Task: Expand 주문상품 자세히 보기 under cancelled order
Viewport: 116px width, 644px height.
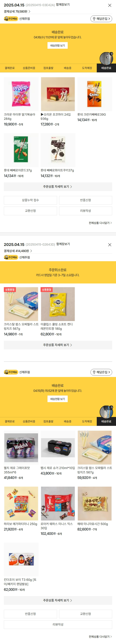Action: pyautogui.click(x=58, y=345)
